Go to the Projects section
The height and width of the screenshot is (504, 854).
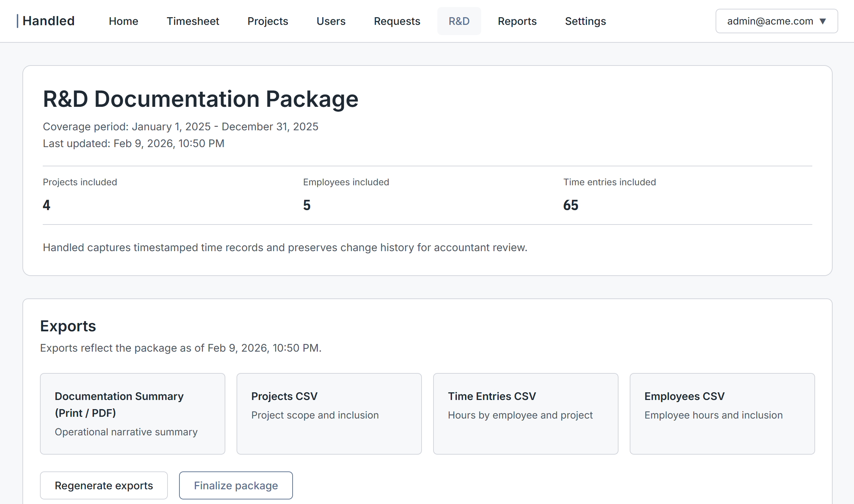[267, 21]
